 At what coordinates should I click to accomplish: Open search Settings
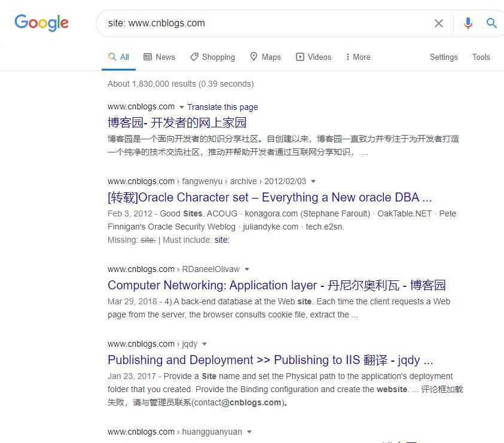[444, 57]
